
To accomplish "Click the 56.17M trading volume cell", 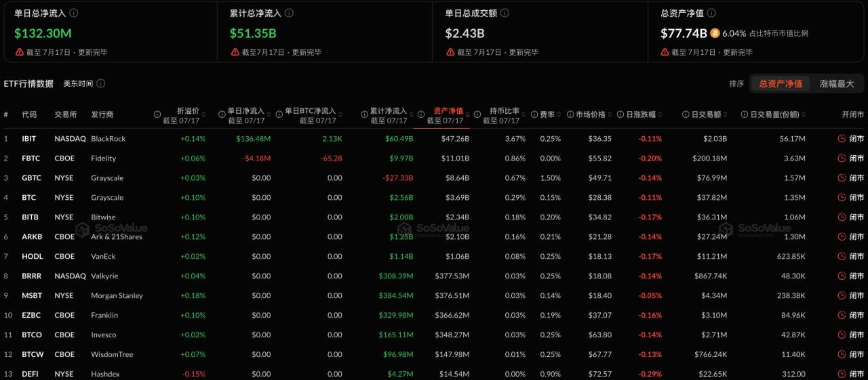I will [x=793, y=138].
